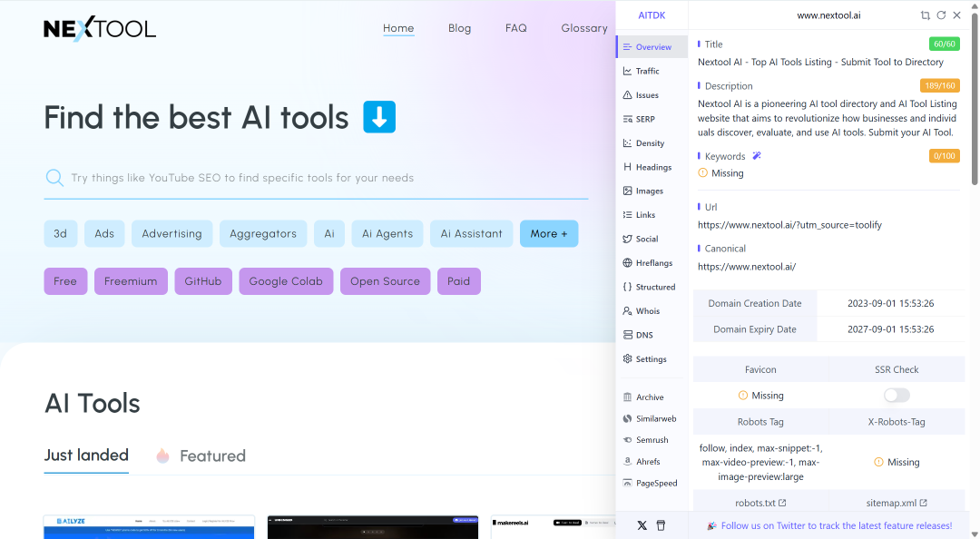Filter by Paid pricing
Image resolution: width=980 pixels, height=539 pixels.
pos(459,281)
